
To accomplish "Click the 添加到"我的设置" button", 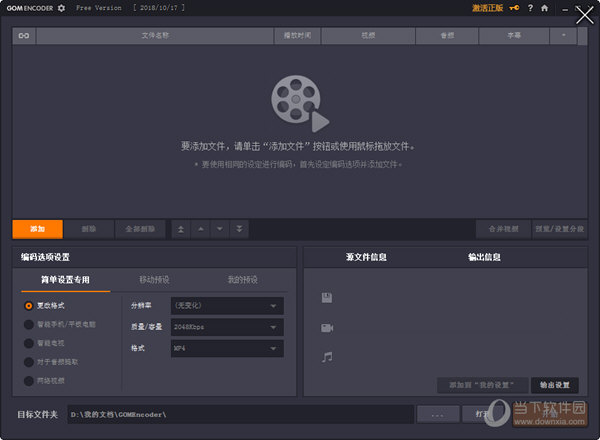I will (x=482, y=385).
